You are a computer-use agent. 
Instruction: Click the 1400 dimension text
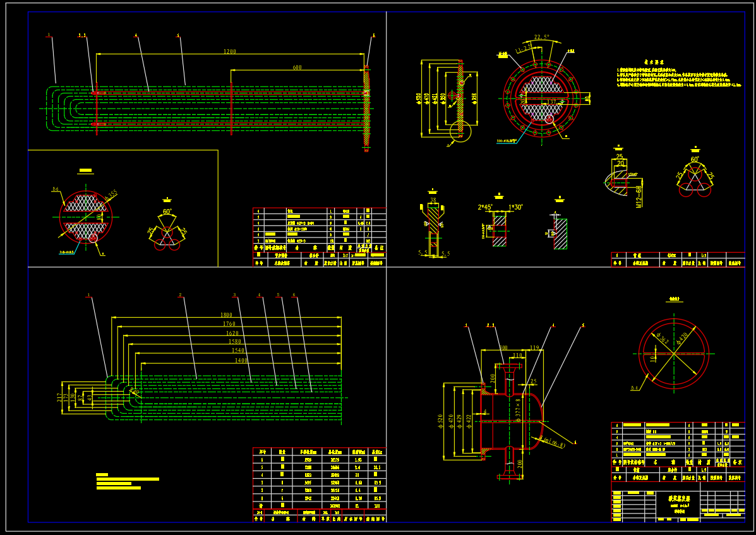click(x=241, y=360)
